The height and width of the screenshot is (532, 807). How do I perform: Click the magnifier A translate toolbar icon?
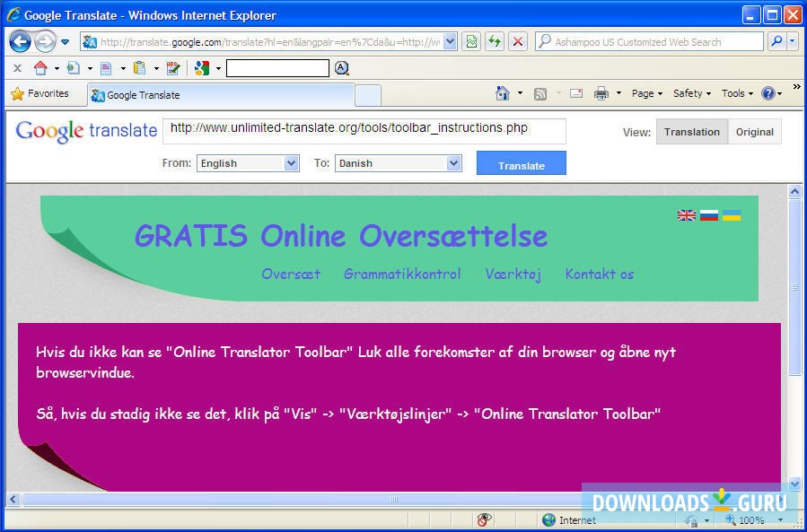pos(342,68)
